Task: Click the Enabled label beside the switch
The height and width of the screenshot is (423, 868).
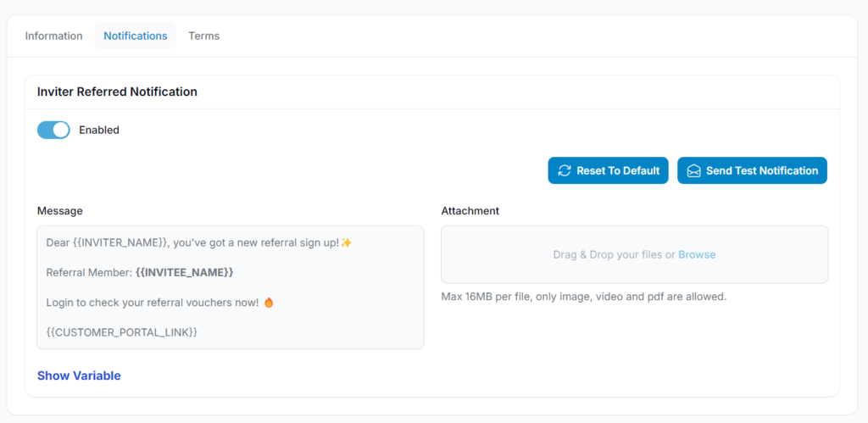Action: [99, 130]
